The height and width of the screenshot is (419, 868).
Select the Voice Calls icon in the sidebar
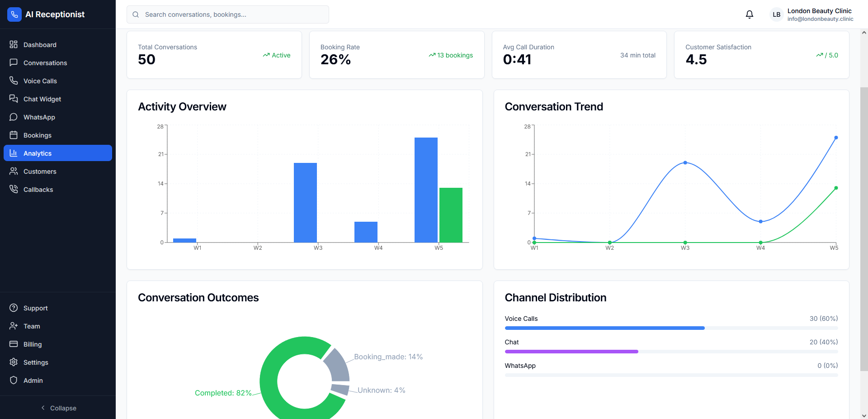tap(14, 81)
